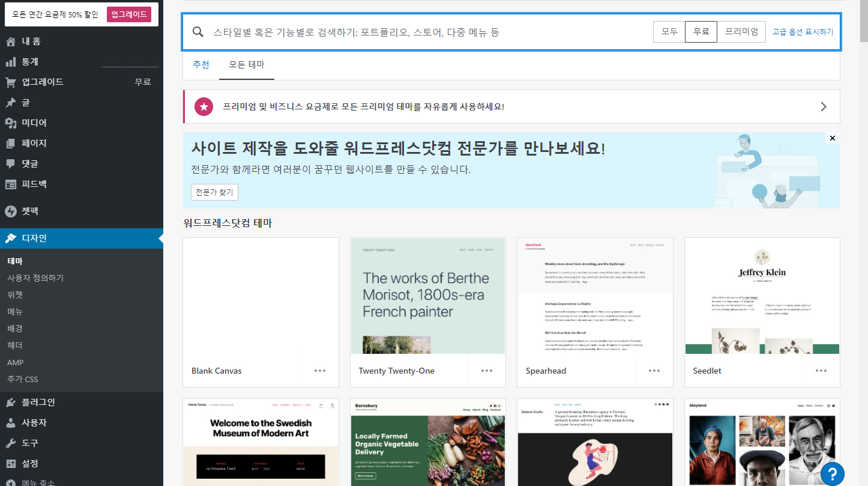This screenshot has width=868, height=486.
Task: Click the Stats bar chart icon
Action: pos(11,62)
